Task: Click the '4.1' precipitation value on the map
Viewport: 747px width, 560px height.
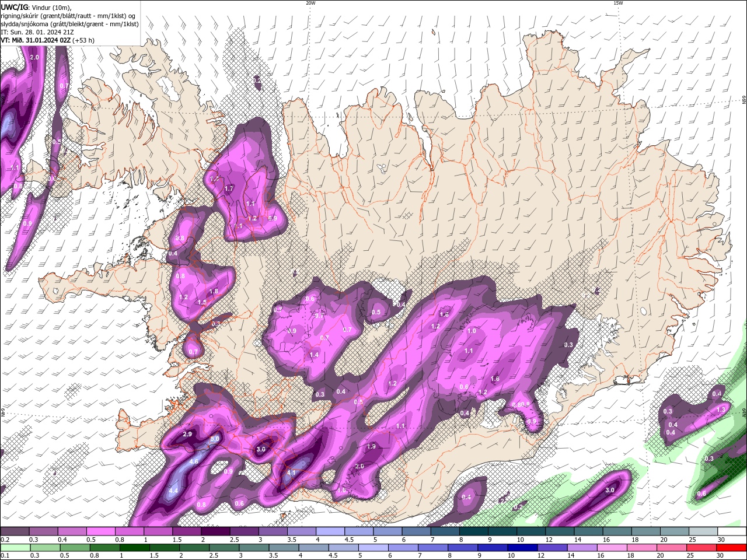Action: (x=292, y=473)
